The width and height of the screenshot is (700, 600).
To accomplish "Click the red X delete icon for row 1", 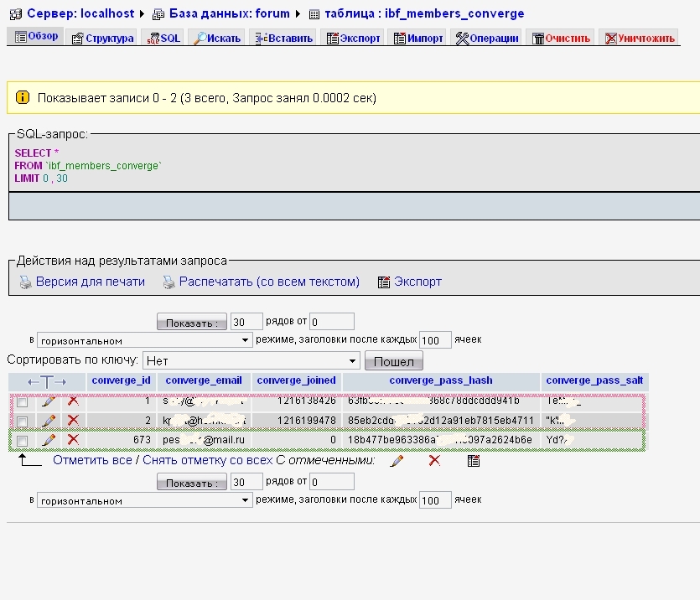I will pos(73,401).
